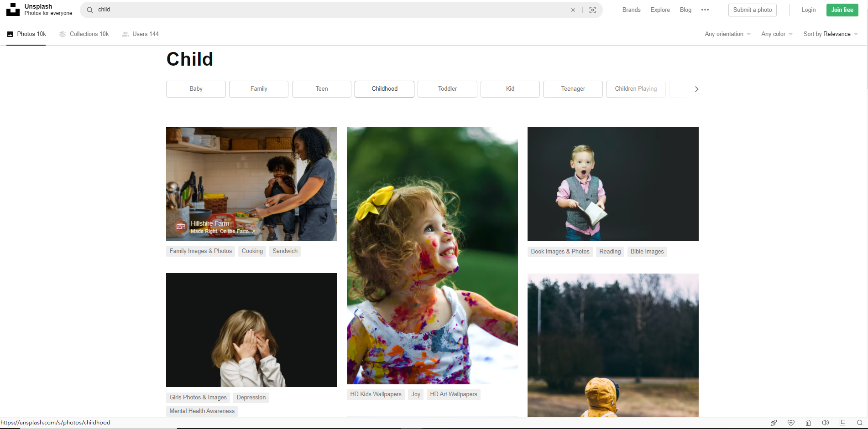The image size is (868, 429).
Task: Click the overlapping windows icon in status bar
Action: [842, 423]
